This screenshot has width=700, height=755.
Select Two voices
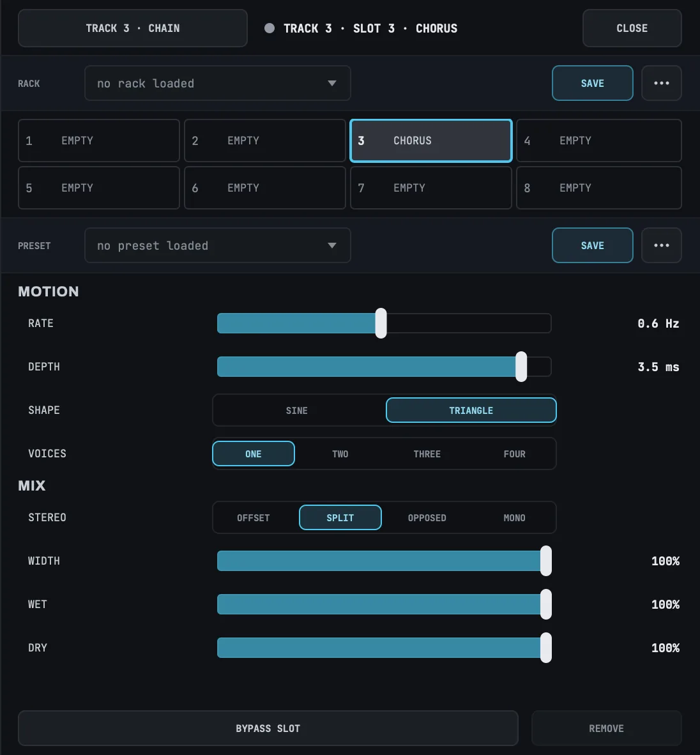340,454
